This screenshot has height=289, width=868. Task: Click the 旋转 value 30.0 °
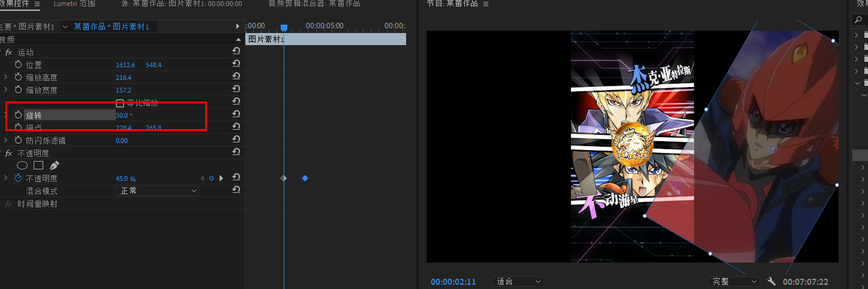pos(124,115)
